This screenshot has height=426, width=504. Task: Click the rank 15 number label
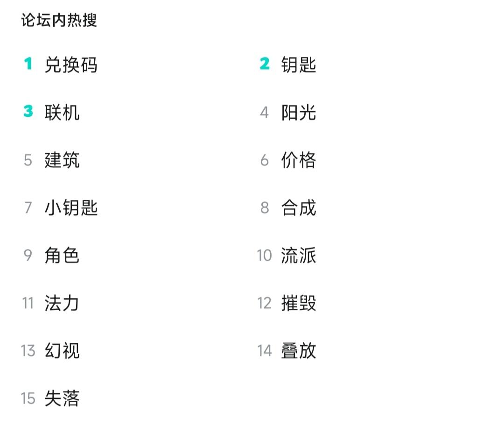(28, 398)
